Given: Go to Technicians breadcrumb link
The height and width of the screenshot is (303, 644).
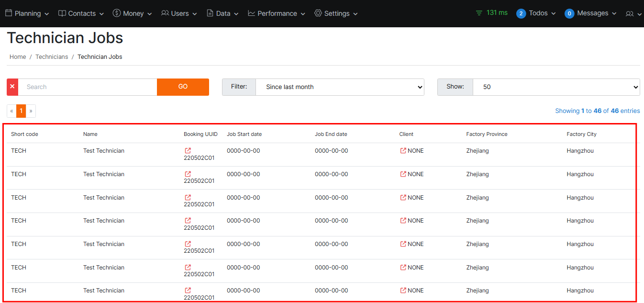Looking at the screenshot, I should pos(52,56).
